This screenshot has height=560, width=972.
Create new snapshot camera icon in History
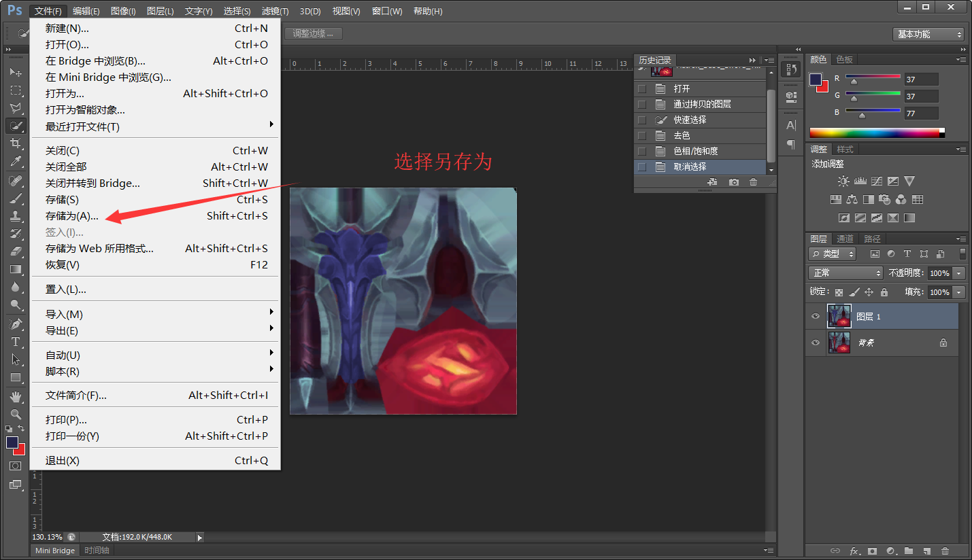(x=734, y=182)
